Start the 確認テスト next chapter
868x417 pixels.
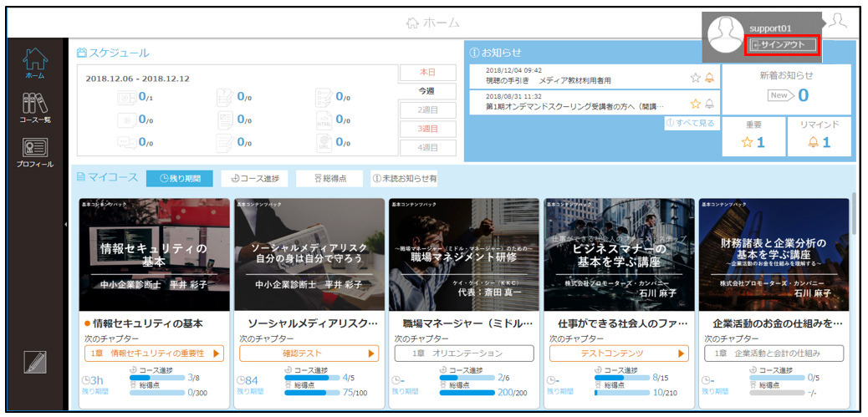pyautogui.click(x=309, y=353)
